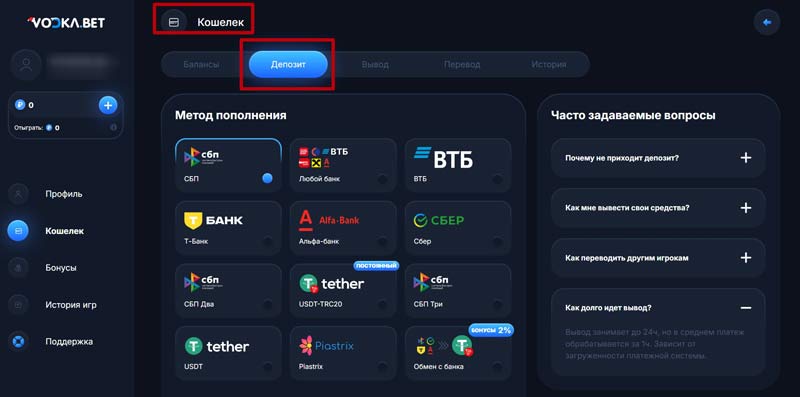The image size is (800, 397).
Task: Click the Депозит button
Action: pos(288,65)
